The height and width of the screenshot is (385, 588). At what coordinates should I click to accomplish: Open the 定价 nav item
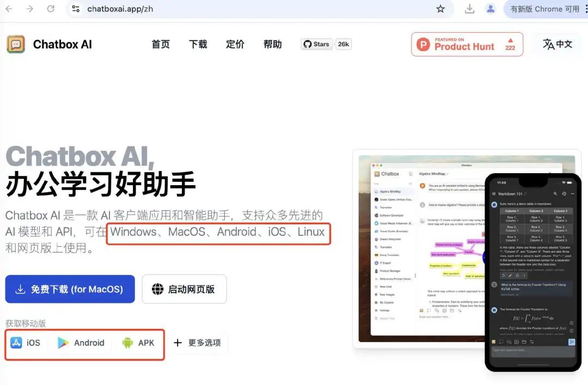(x=235, y=44)
